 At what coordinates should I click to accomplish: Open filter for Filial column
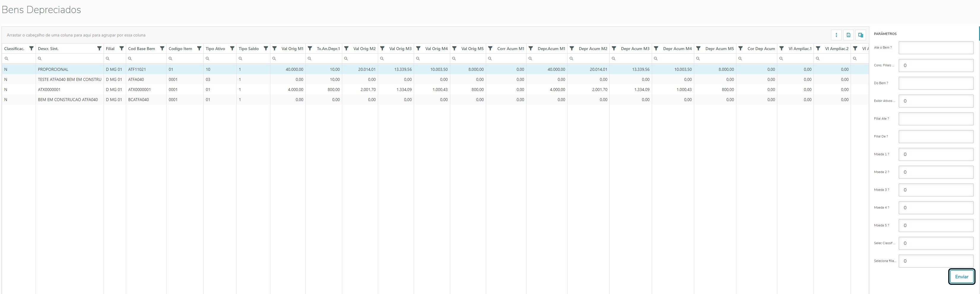point(121,49)
